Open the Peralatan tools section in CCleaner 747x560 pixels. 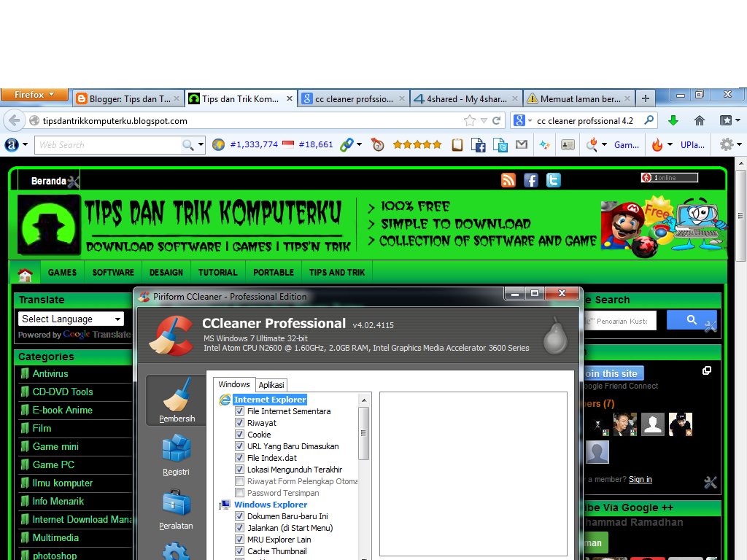pos(176,508)
